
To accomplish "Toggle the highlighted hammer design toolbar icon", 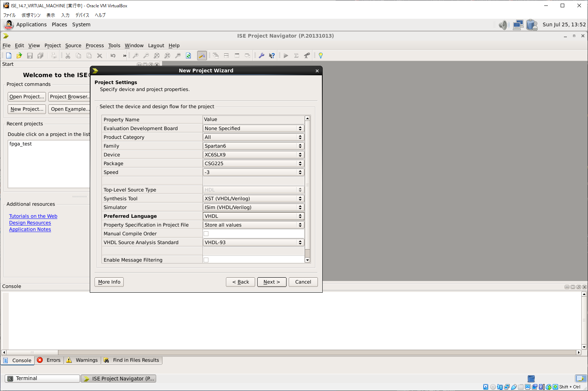I will [202, 56].
